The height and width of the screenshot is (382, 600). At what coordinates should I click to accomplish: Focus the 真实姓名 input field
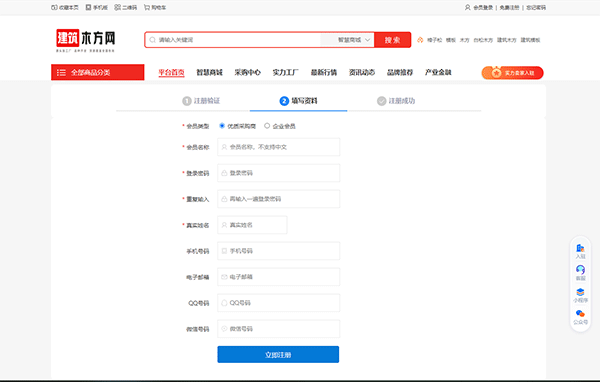252,225
